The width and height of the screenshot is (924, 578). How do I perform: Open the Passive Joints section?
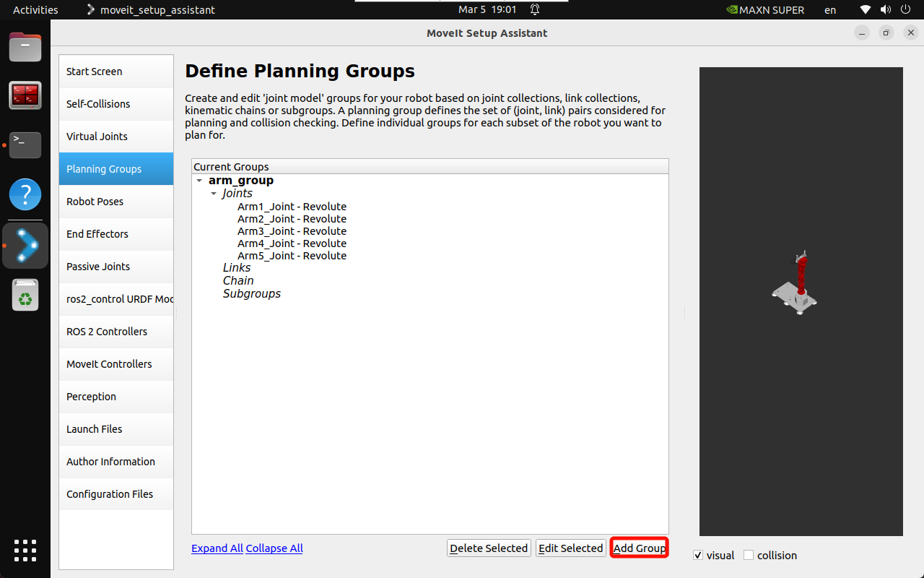[116, 267]
